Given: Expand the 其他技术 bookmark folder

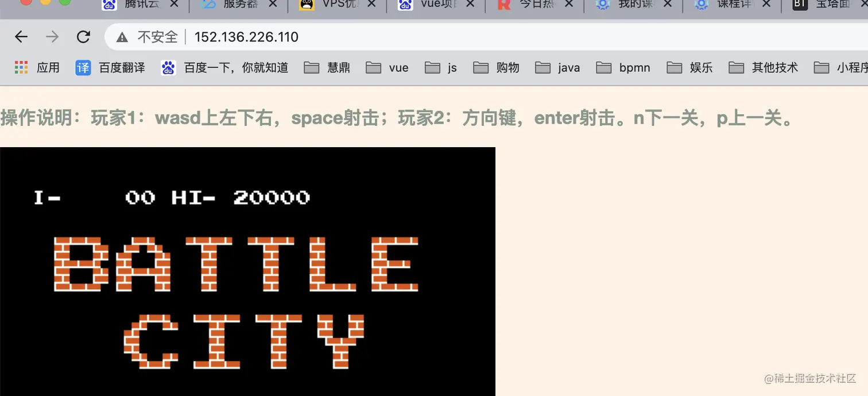Looking at the screenshot, I should (x=763, y=68).
